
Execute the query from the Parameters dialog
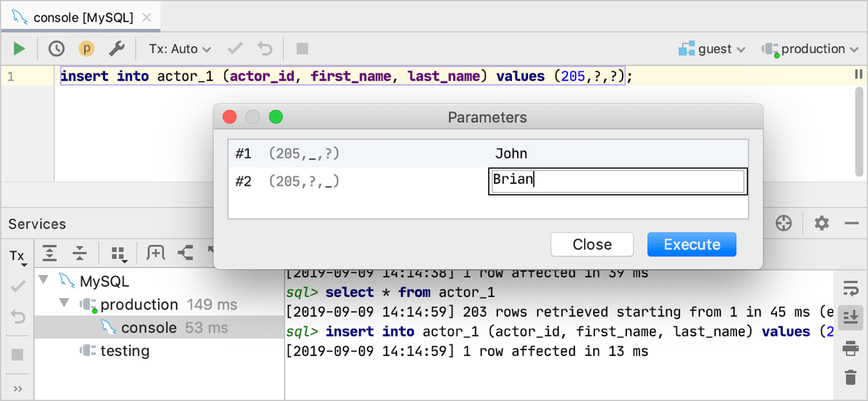[x=692, y=244]
